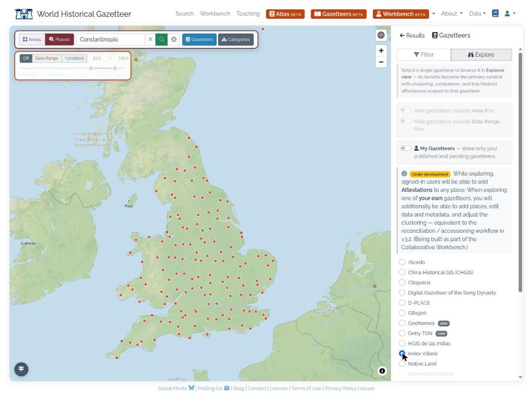The height and width of the screenshot is (399, 532).
Task: Click the World Historical Gazetteer castle logo
Action: tap(24, 14)
